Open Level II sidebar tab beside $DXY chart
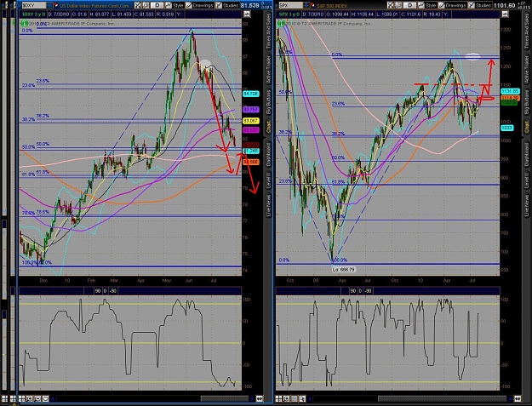 click(269, 180)
